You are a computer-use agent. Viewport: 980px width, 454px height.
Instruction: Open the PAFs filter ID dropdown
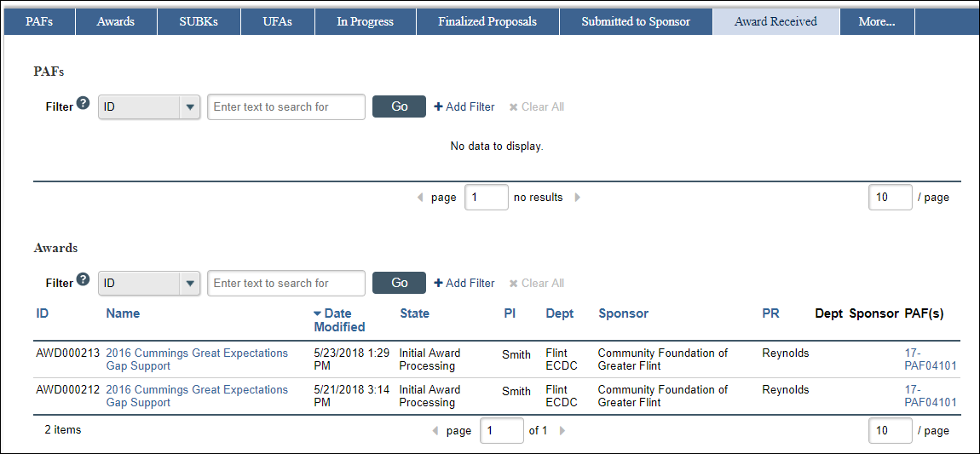coord(149,106)
